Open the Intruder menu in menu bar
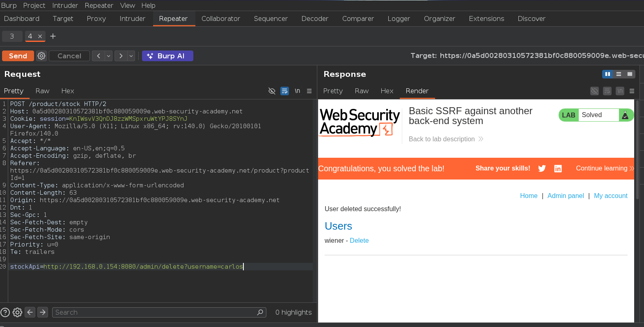 pyautogui.click(x=65, y=5)
